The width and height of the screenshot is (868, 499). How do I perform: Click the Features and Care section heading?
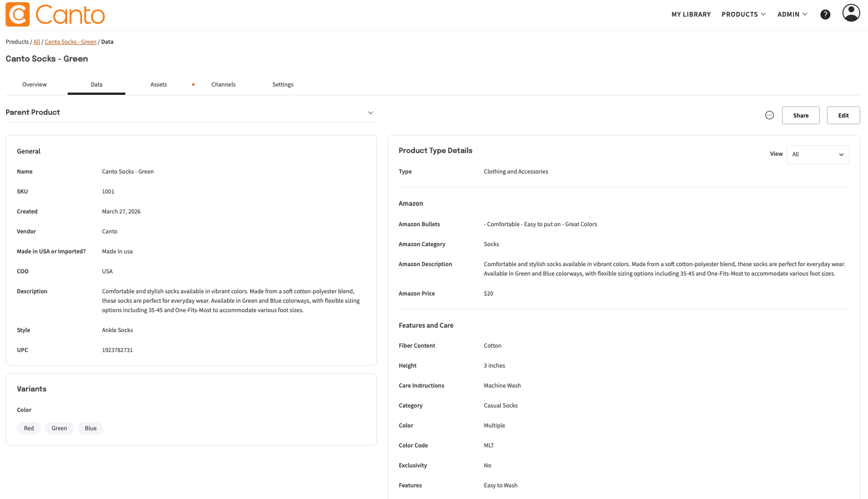(x=426, y=326)
